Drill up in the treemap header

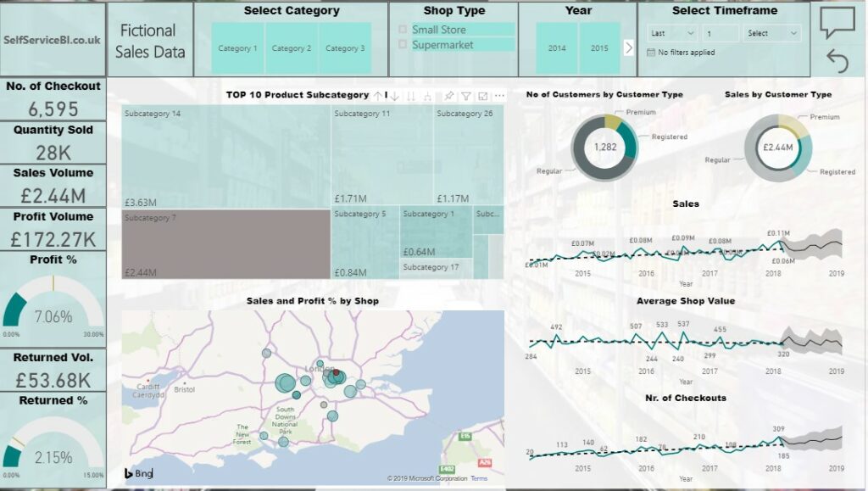coord(377,96)
